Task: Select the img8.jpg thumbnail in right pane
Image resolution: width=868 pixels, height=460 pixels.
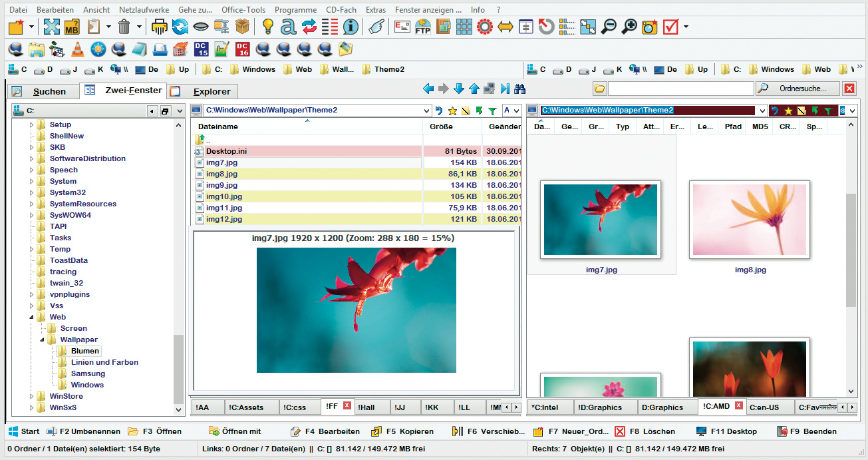Action: pos(750,221)
